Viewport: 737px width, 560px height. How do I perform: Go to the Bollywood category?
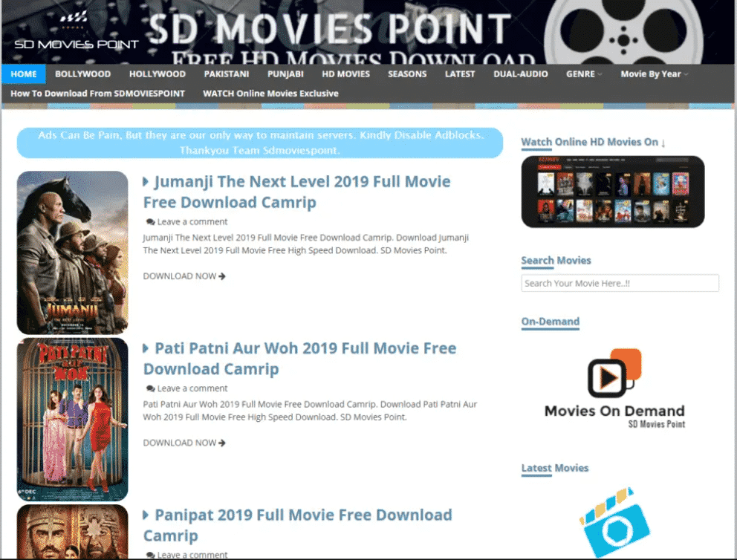(x=82, y=74)
